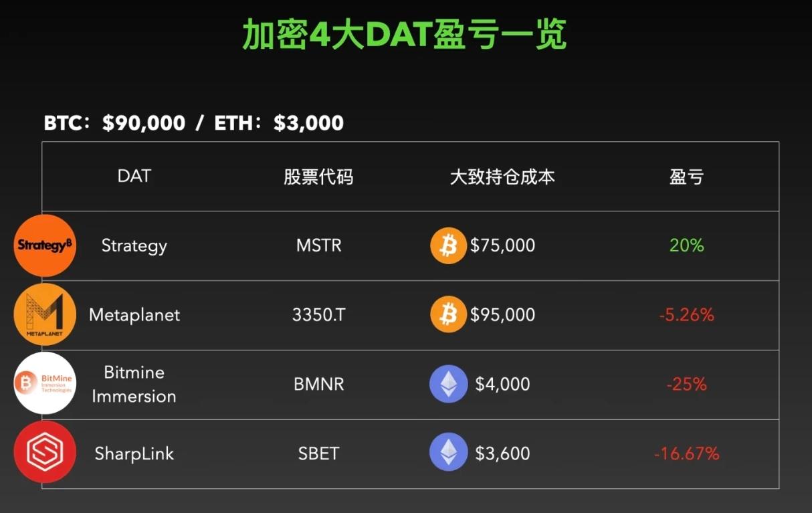Click the red -16.67% loss value

pos(686,453)
